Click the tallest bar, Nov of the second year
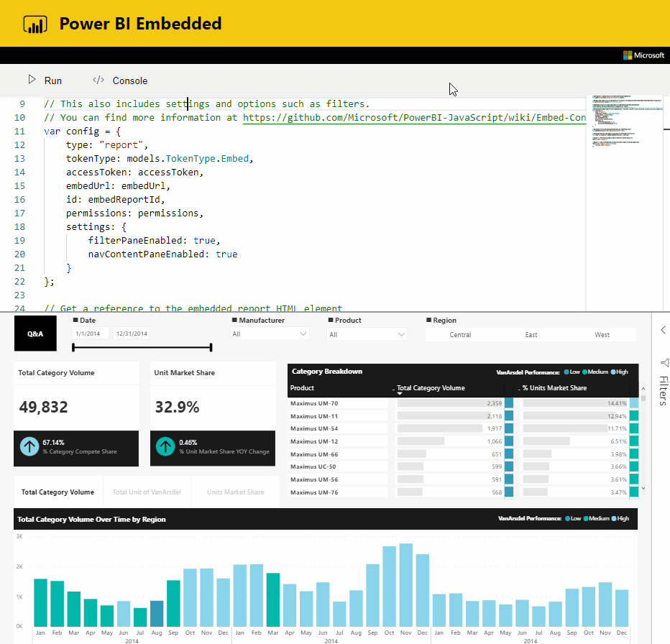Screen dimensions: 670x644 [x=406, y=584]
